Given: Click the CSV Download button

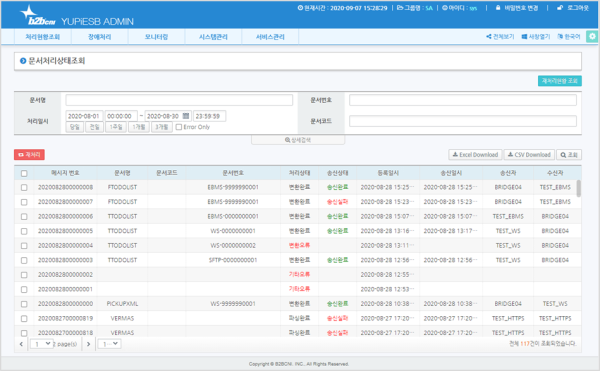Looking at the screenshot, I should point(529,155).
